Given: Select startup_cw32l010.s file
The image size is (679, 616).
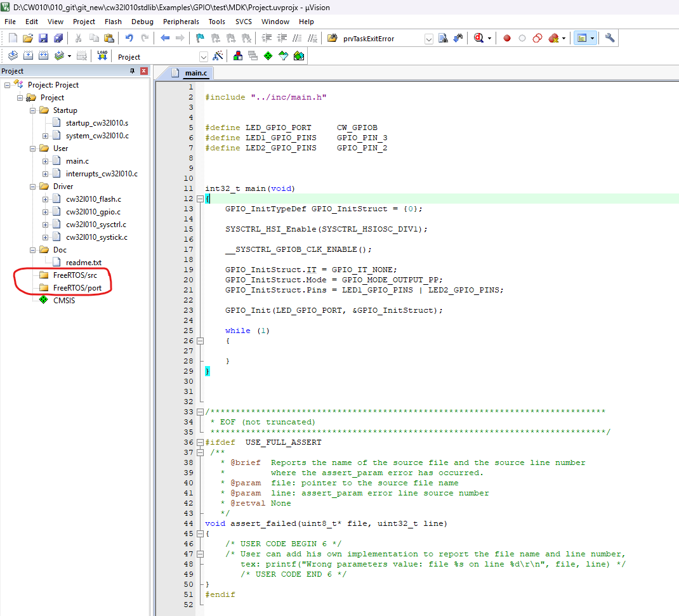Looking at the screenshot, I should click(x=97, y=123).
